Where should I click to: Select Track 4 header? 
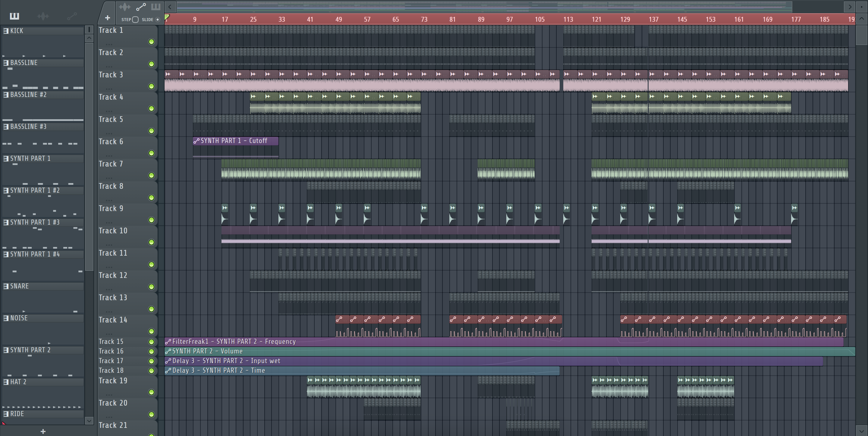click(x=127, y=103)
